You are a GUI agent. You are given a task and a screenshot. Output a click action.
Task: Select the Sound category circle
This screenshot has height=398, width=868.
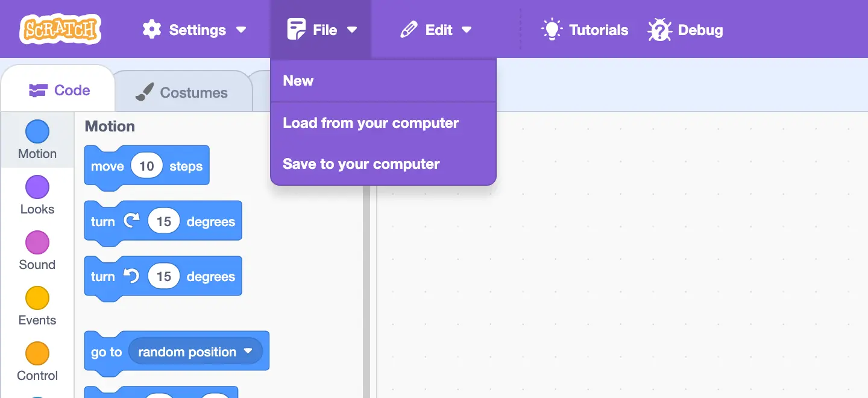coord(37,242)
